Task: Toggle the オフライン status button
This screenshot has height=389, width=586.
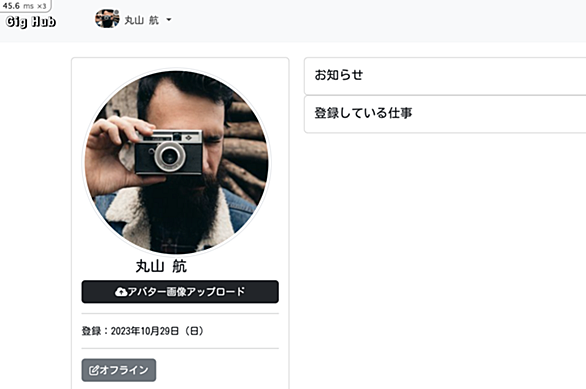Action: (119, 370)
